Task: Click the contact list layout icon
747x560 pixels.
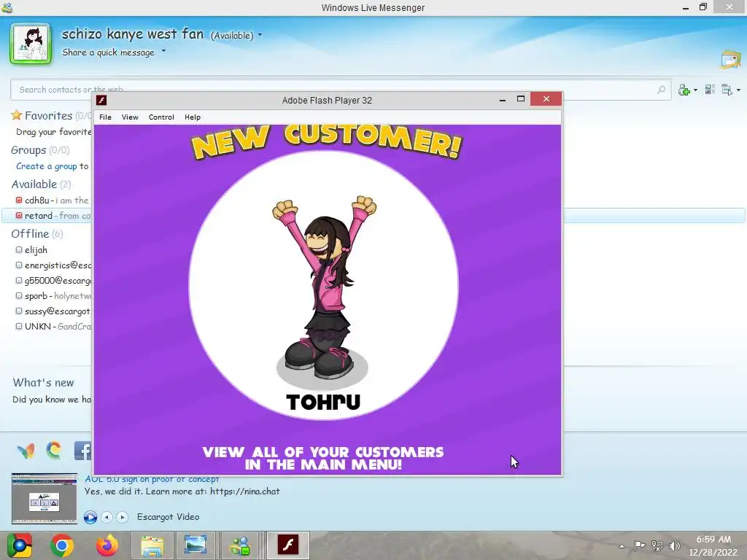Action: pos(710,90)
